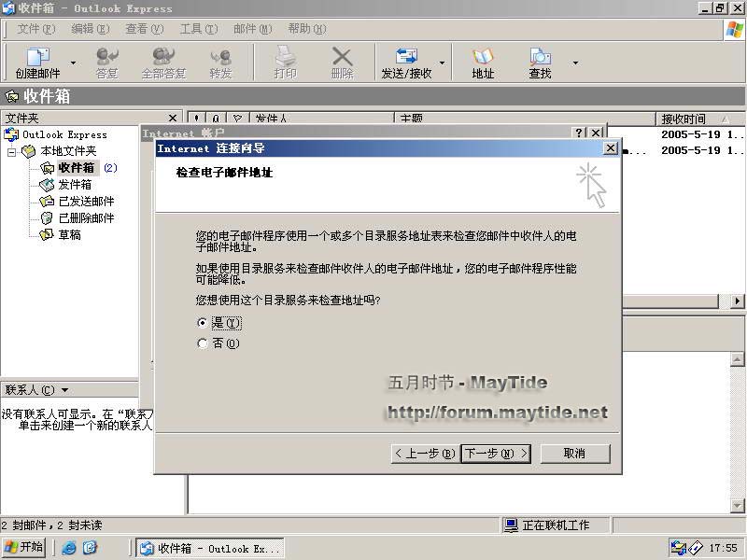Open the toolbar overflow arrow after 查找
This screenshot has height=560, width=747.
575,63
